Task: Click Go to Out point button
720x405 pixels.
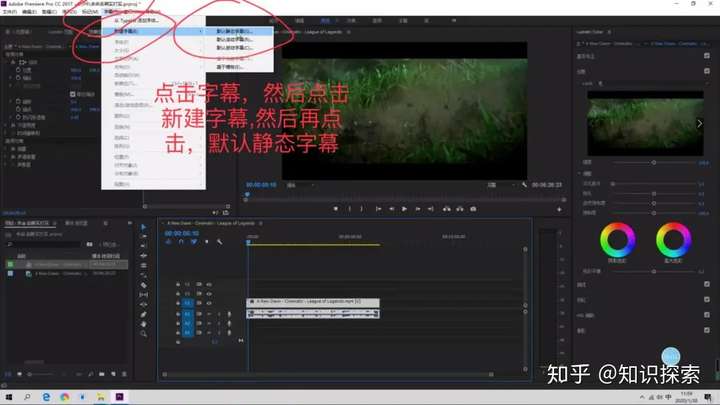Action: click(430, 209)
